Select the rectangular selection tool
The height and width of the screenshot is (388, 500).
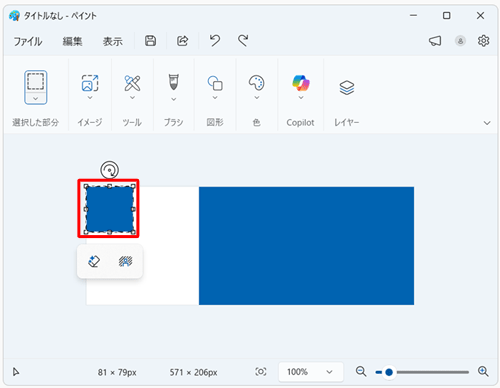click(x=35, y=82)
